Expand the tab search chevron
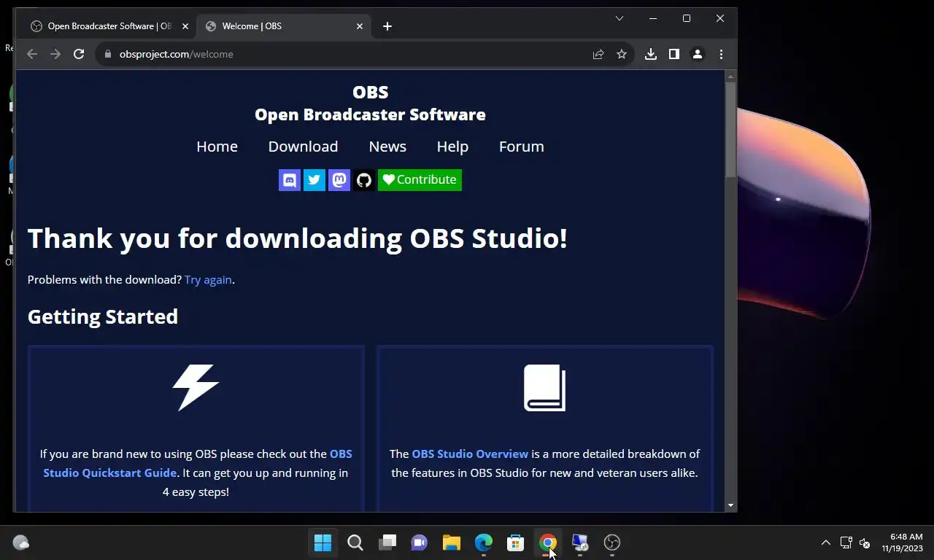 620,18
